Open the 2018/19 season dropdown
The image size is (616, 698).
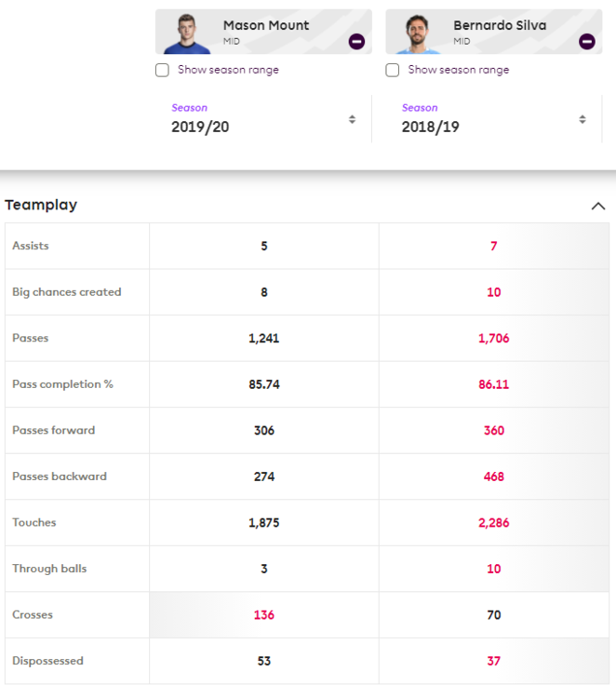pos(494,119)
